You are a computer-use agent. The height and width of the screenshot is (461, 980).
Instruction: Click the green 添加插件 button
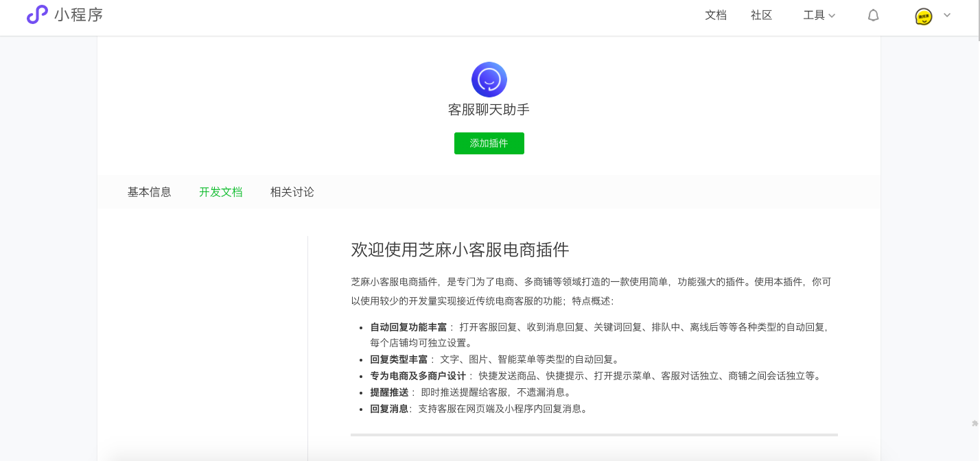click(x=489, y=143)
